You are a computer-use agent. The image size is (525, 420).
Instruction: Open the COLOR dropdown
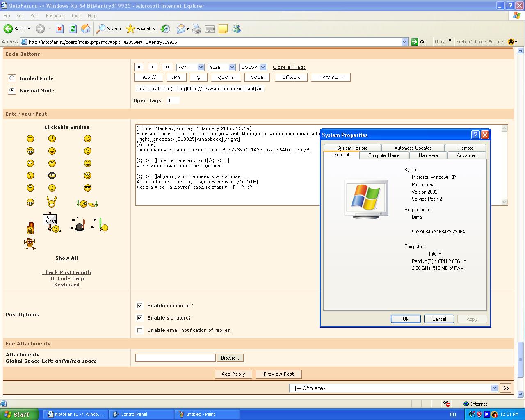[x=253, y=67]
